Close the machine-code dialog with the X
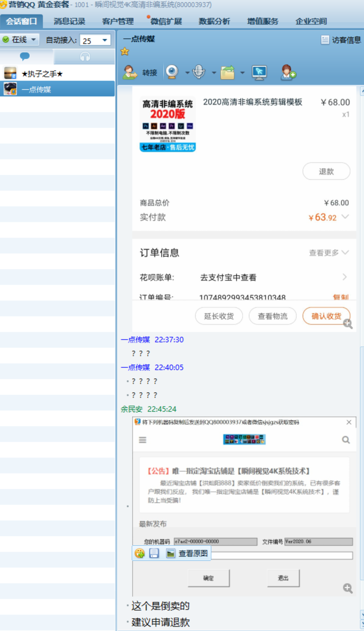 (349, 422)
